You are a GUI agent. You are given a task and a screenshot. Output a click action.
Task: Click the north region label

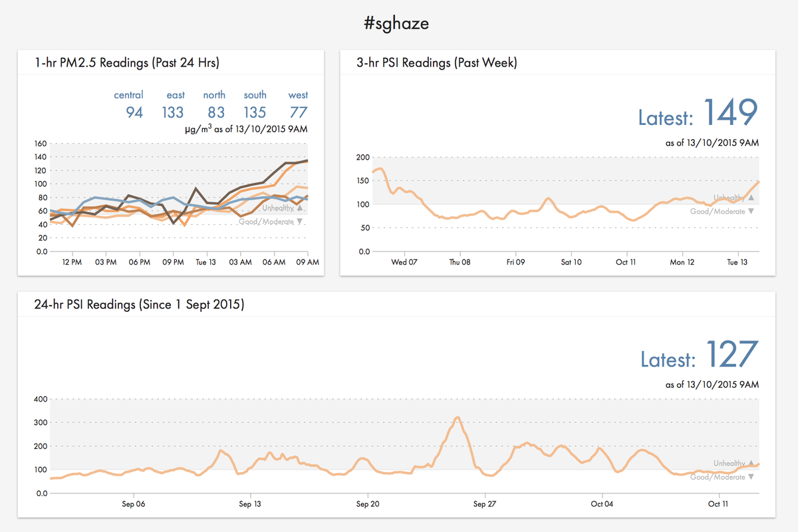click(214, 95)
